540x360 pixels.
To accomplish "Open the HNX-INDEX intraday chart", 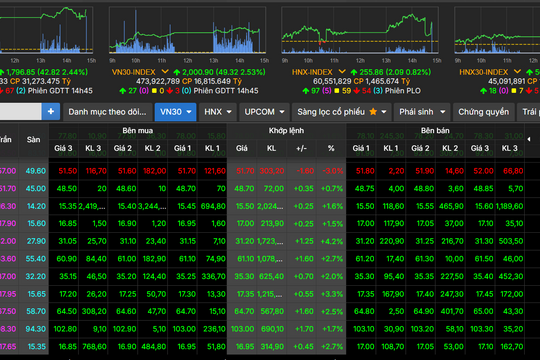I will tap(360, 30).
